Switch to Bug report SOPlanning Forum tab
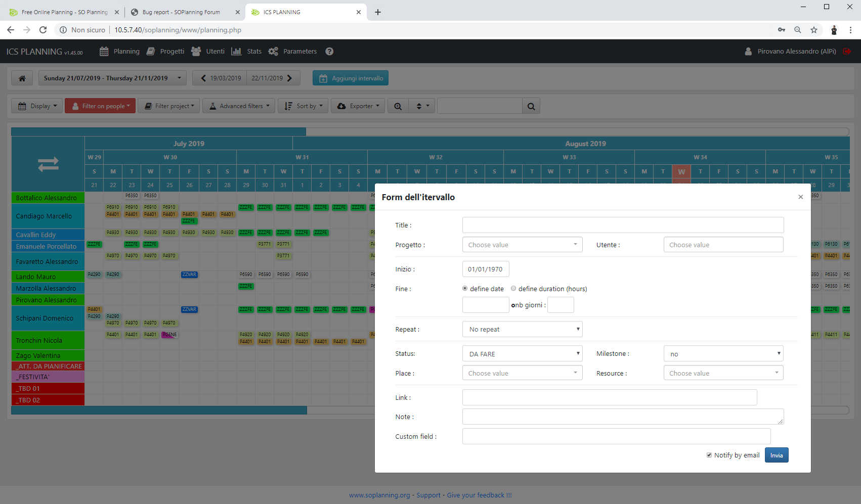 pyautogui.click(x=181, y=12)
